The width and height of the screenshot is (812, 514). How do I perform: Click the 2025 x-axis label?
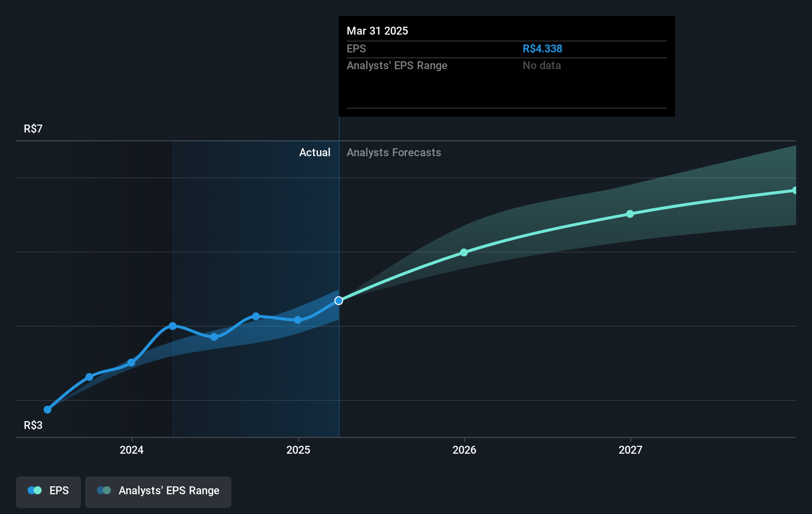[298, 450]
